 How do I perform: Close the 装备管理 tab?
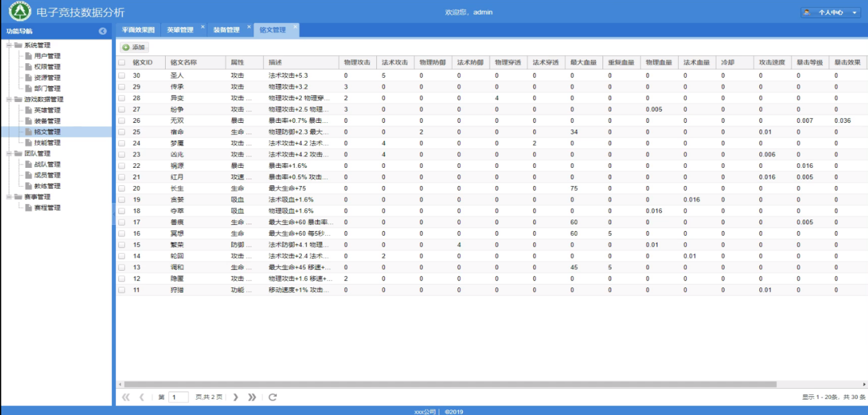click(x=249, y=27)
